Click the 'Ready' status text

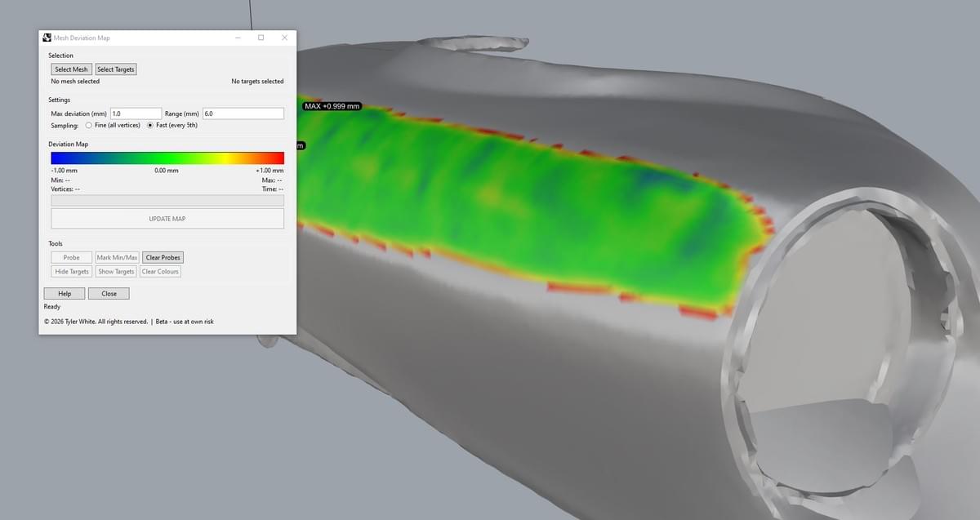click(x=52, y=307)
